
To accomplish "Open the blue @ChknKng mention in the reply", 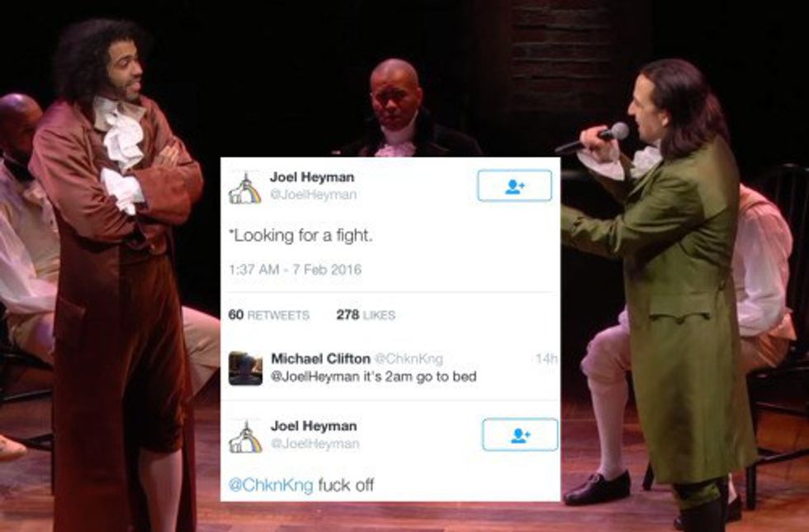I will coord(271,485).
